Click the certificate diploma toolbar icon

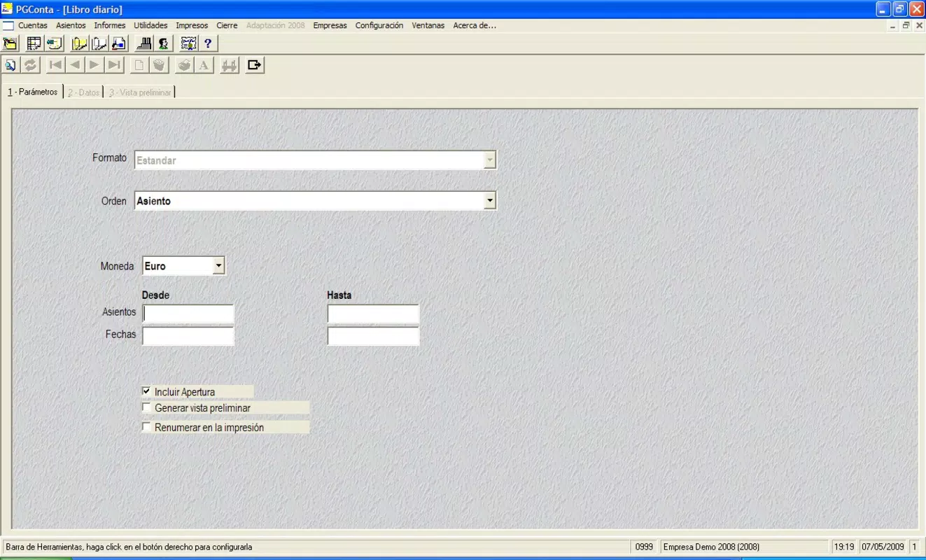click(188, 43)
